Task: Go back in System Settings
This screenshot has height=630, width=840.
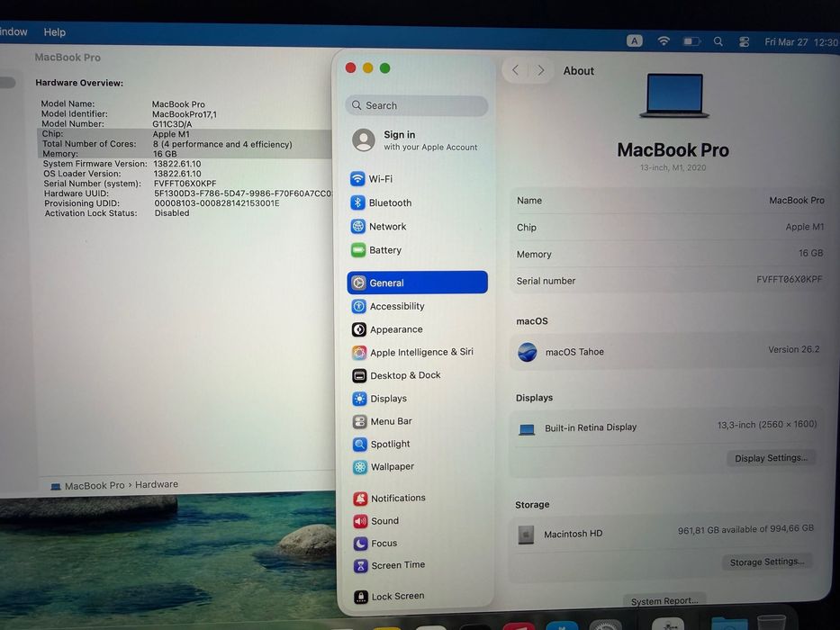Action: coord(515,70)
